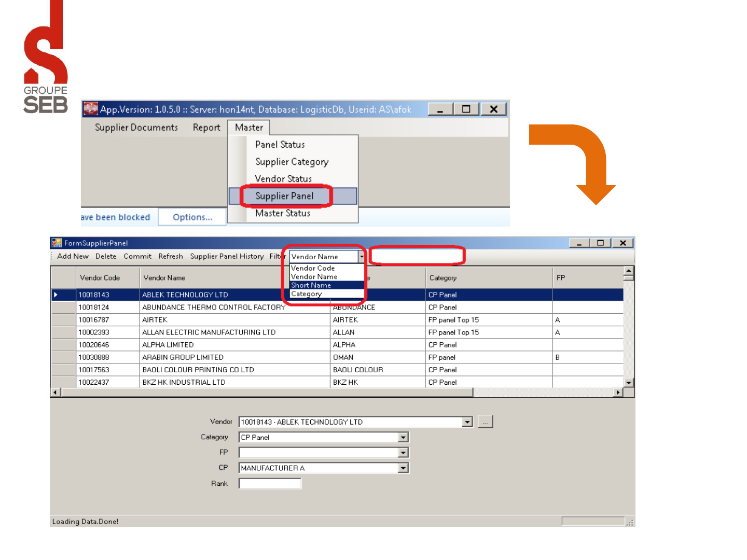Click FP value B for ARABIN row
Screen dimensions: 747x560
pyautogui.click(x=588, y=357)
